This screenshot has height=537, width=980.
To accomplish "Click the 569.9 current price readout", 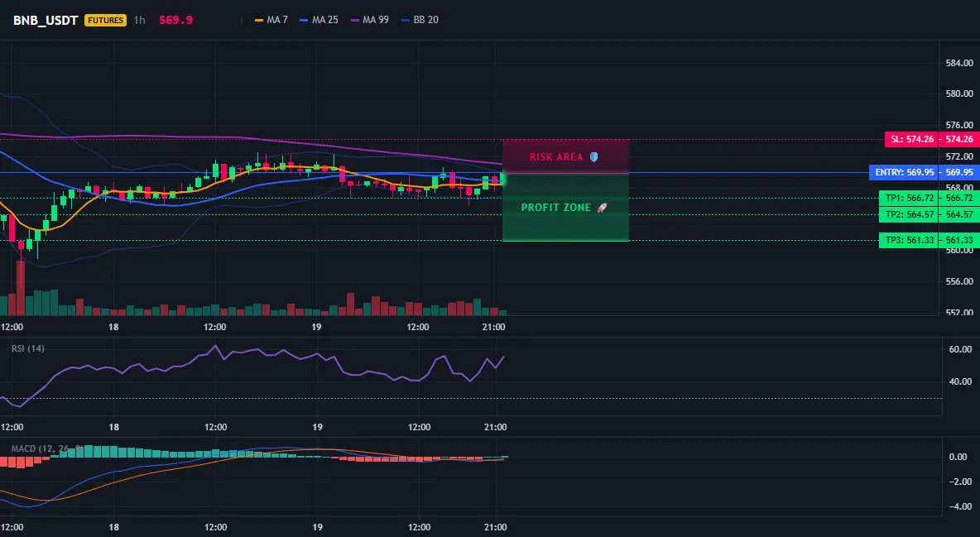I will pos(175,20).
